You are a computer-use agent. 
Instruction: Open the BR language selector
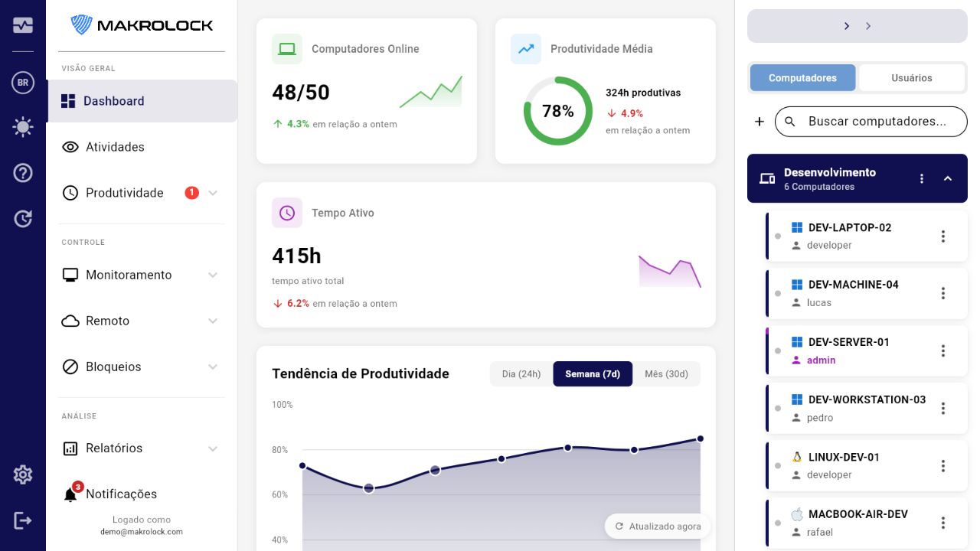click(x=23, y=83)
